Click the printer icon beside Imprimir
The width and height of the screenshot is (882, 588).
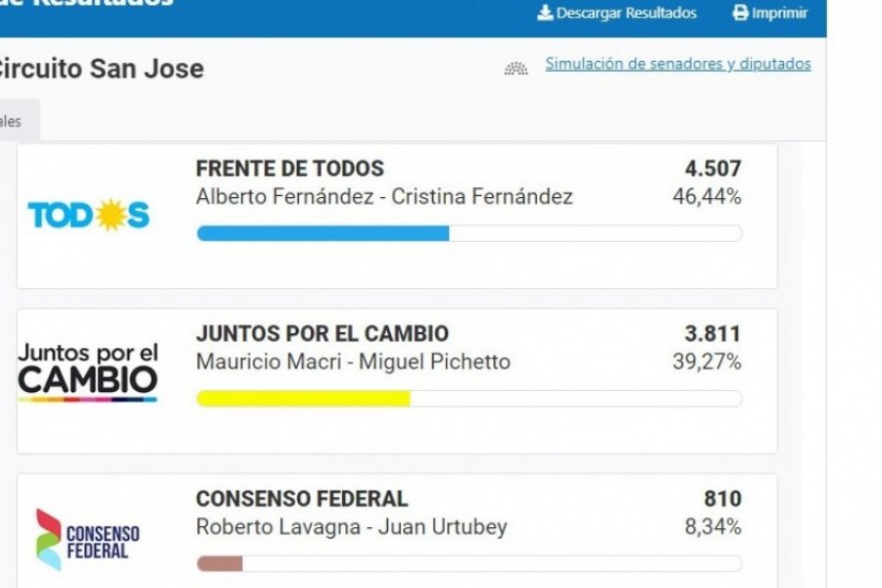(741, 13)
